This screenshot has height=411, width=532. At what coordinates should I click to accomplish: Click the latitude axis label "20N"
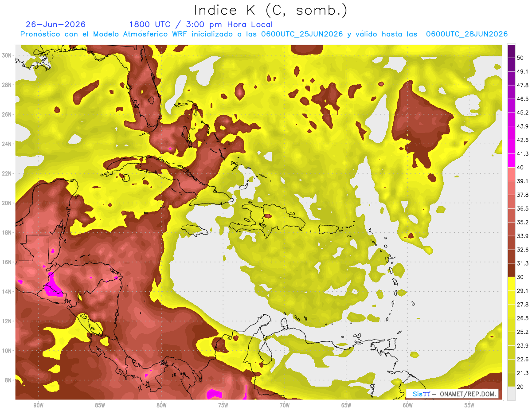pyautogui.click(x=7, y=203)
